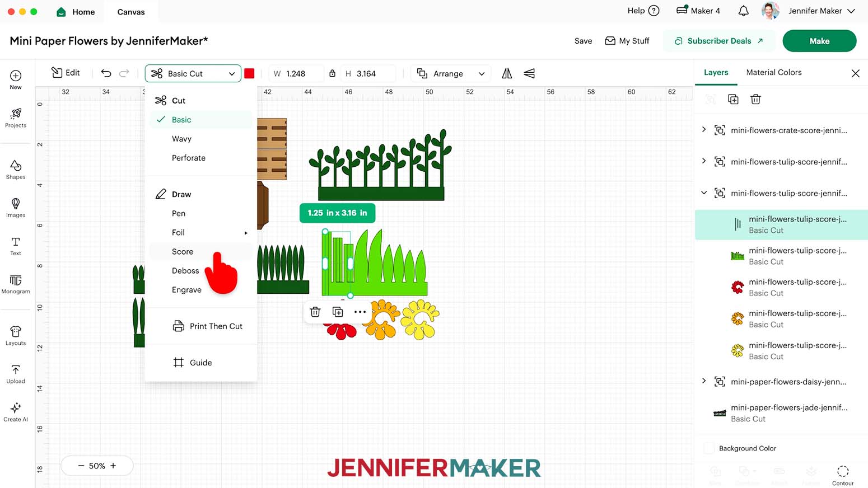The image size is (868, 488).
Task: Open Help
Action: pos(643,11)
